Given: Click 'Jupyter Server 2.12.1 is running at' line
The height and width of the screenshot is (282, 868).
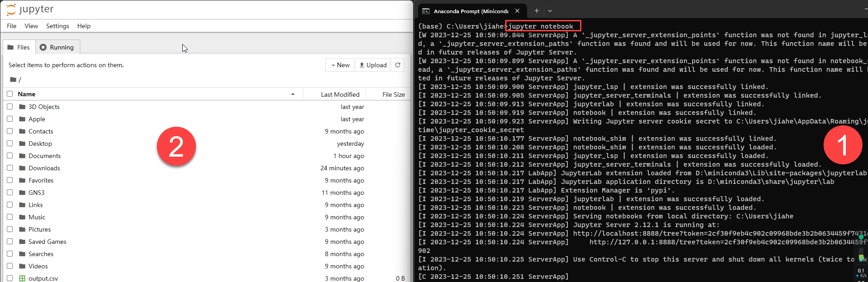Looking at the screenshot, I should pyautogui.click(x=646, y=225).
